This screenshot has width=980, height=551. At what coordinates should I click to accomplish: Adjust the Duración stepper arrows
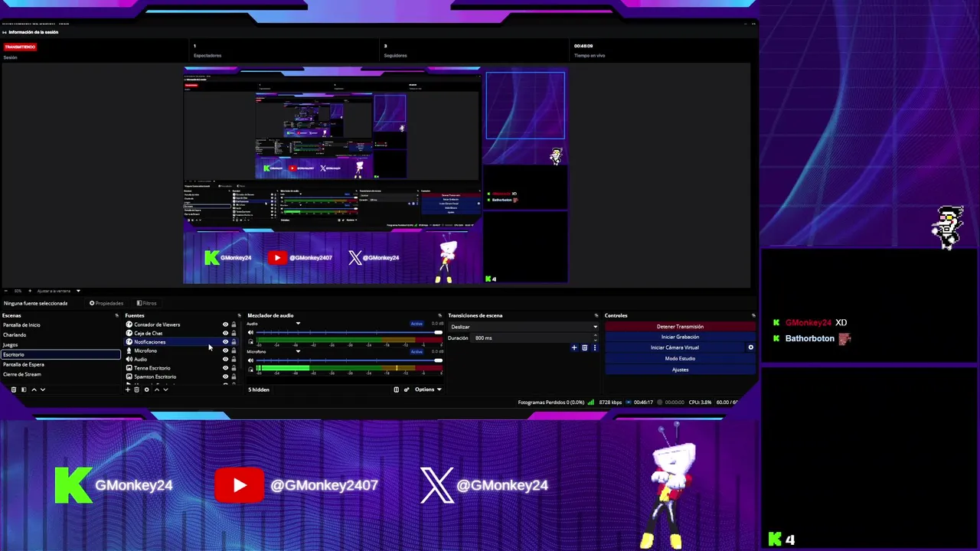click(596, 337)
